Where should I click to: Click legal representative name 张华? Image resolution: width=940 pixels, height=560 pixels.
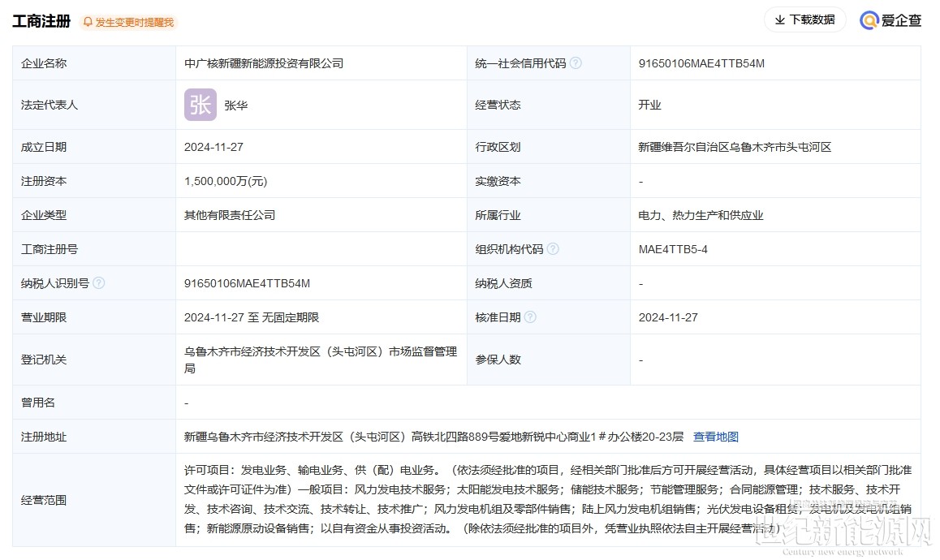point(235,106)
